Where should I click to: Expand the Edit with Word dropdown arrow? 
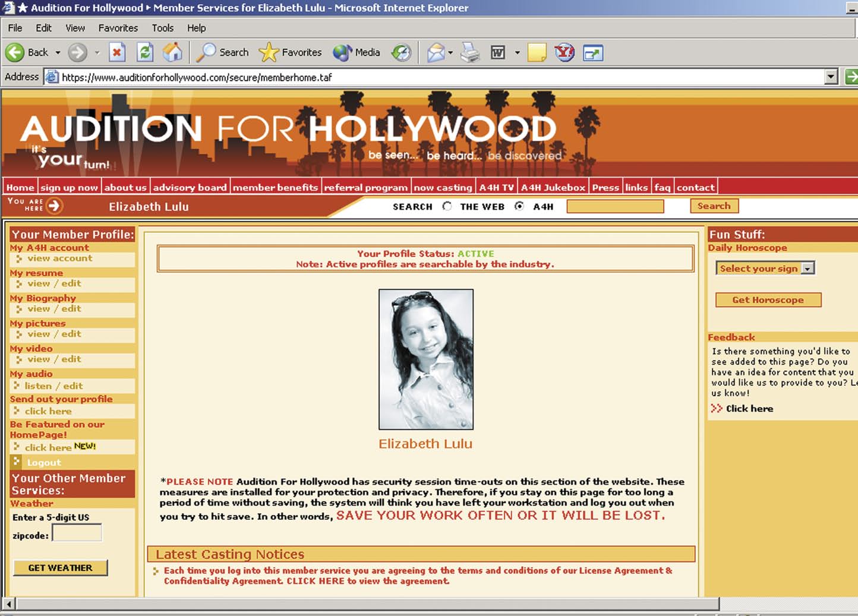point(518,53)
